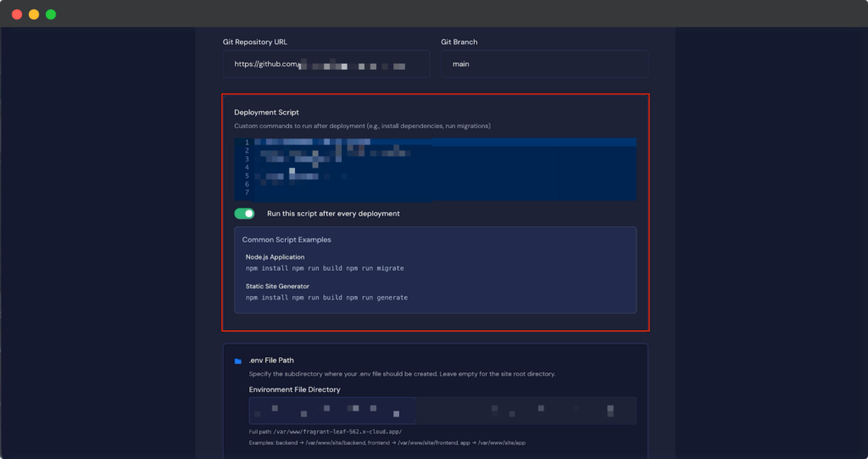The height and width of the screenshot is (459, 868).
Task: Click the Environment File Directory input
Action: (x=442, y=411)
